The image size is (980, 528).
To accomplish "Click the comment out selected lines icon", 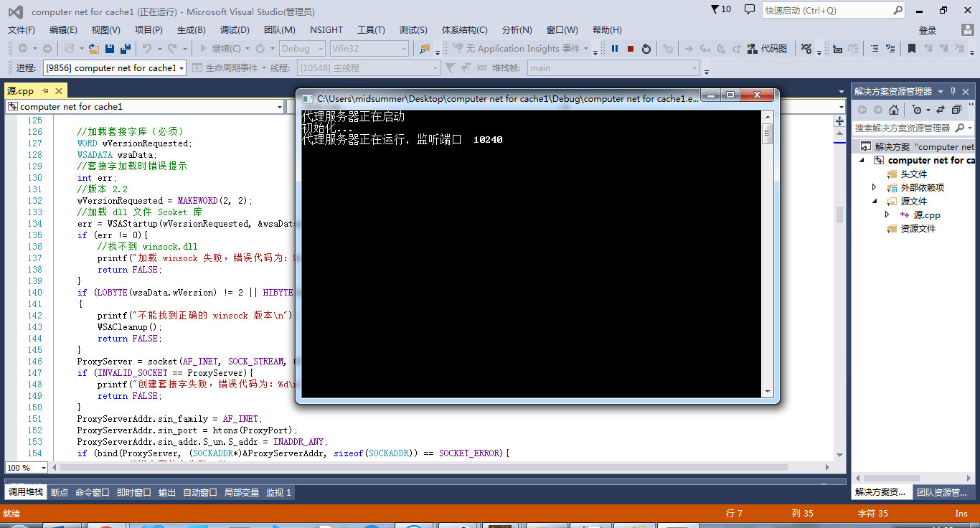I will tap(875, 49).
